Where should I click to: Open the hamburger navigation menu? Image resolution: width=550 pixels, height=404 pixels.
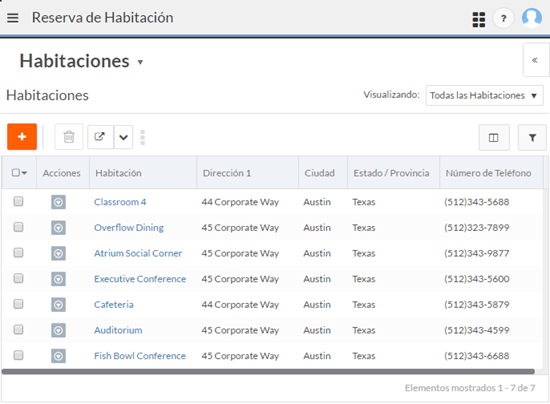13,18
